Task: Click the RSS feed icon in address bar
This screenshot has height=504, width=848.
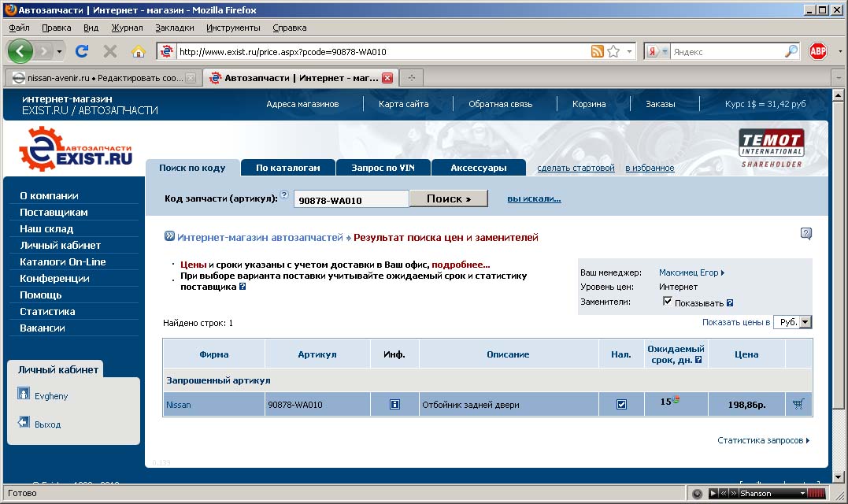Action: 597,51
